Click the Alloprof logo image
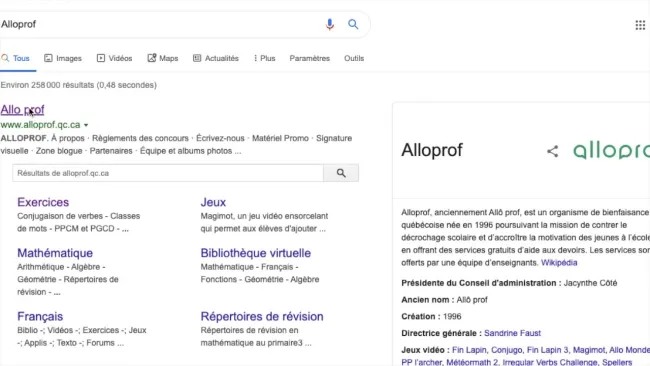 tap(611, 150)
